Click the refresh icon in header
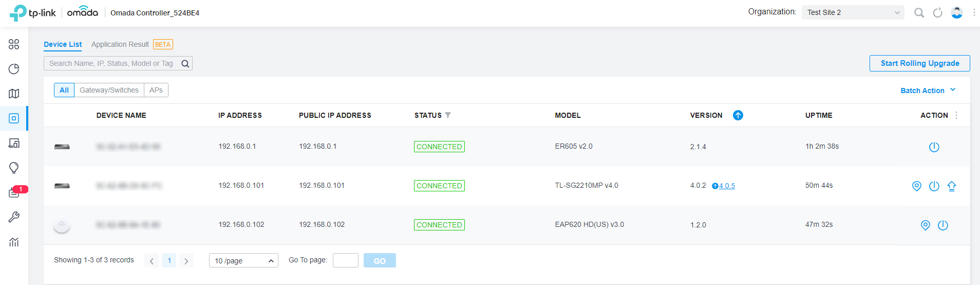Viewport: 980px width, 285px height. tap(937, 12)
